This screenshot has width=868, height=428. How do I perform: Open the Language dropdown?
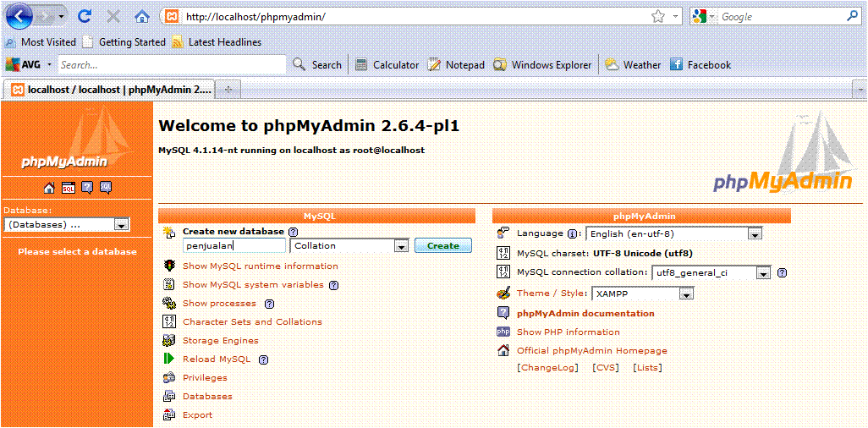coord(755,234)
